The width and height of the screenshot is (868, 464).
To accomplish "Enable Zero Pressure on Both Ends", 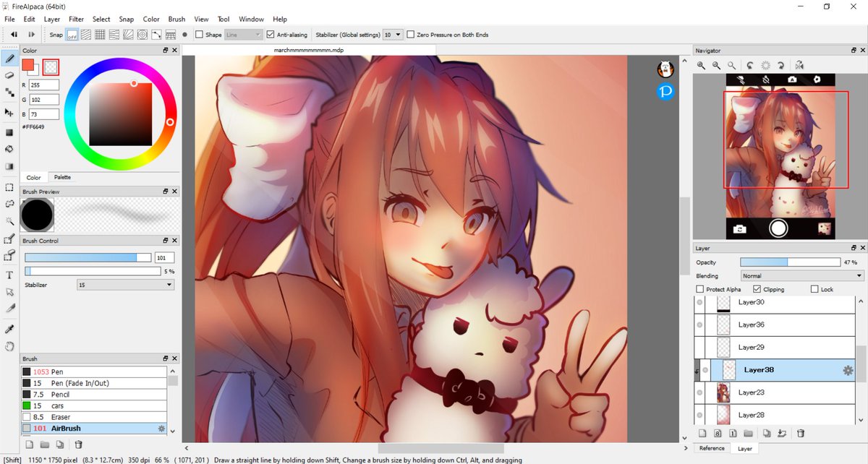I will [x=411, y=34].
